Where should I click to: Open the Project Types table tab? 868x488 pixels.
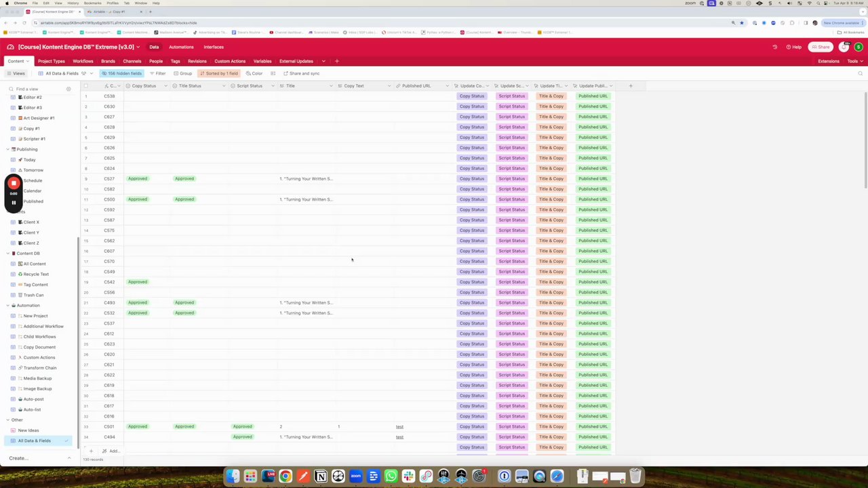point(52,61)
